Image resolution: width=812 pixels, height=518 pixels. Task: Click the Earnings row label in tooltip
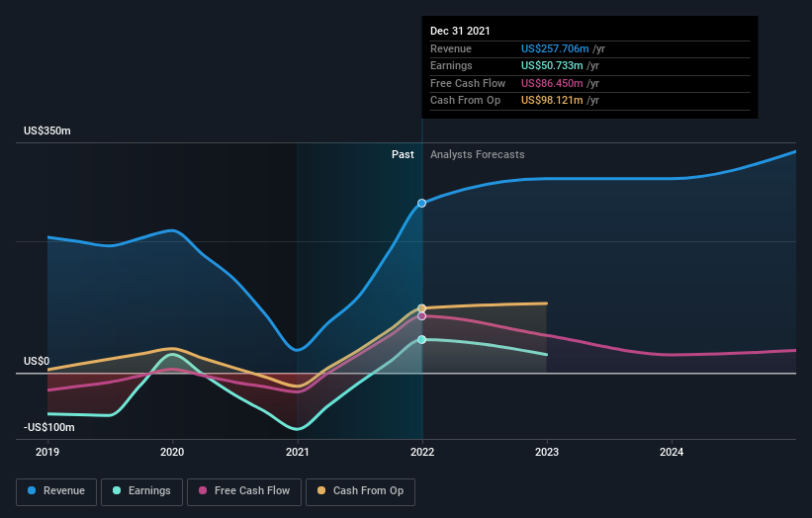coord(451,65)
